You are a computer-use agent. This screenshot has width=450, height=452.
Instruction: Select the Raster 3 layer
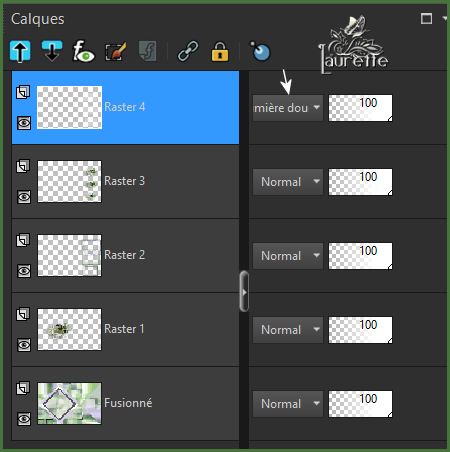125,182
